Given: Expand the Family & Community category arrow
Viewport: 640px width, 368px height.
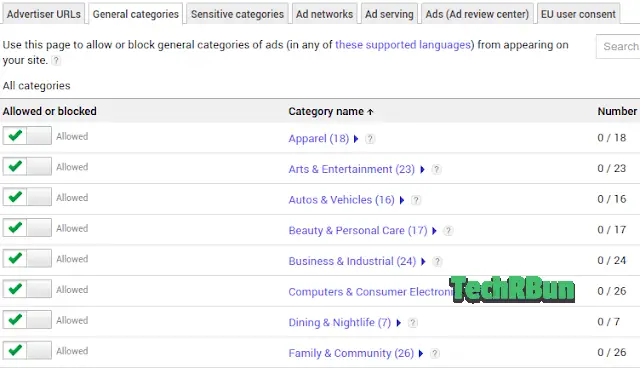Looking at the screenshot, I should [421, 353].
